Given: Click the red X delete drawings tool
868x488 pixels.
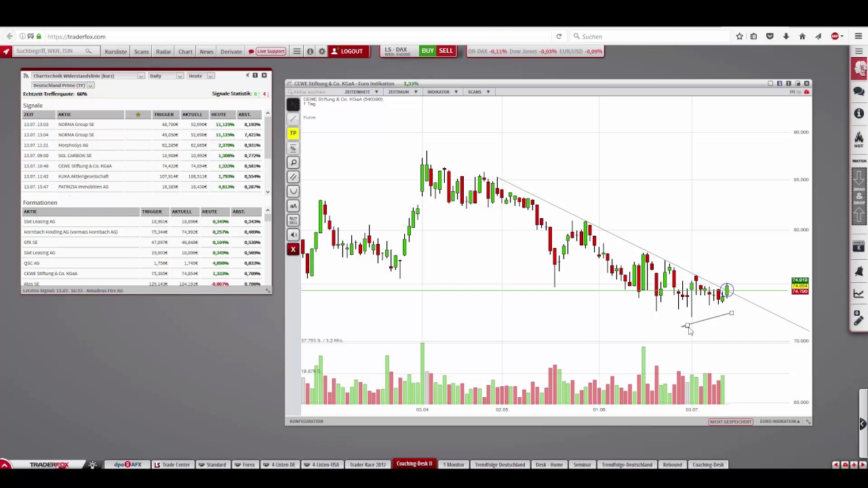Looking at the screenshot, I should point(293,249).
